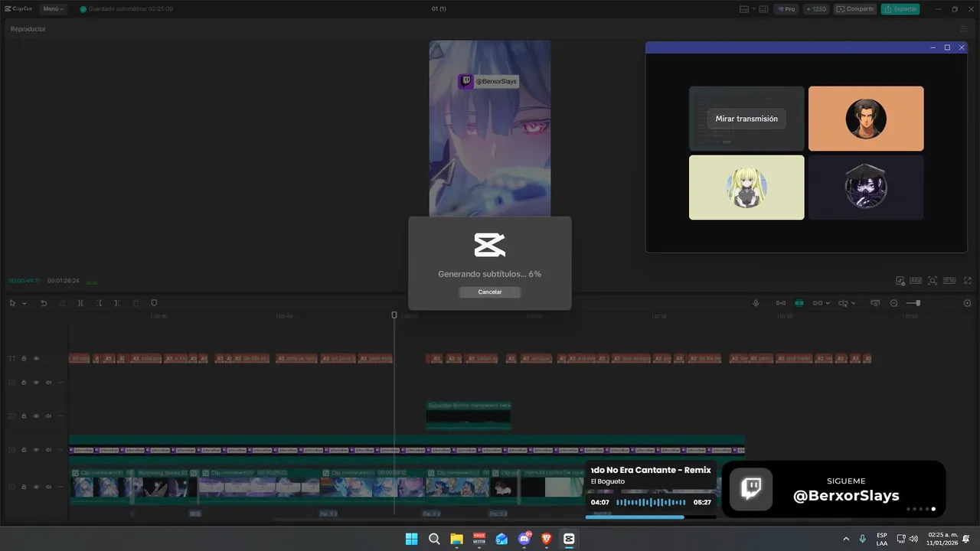Hide the subtitle text track with its eye icon
The width and height of the screenshot is (980, 551).
click(x=36, y=358)
